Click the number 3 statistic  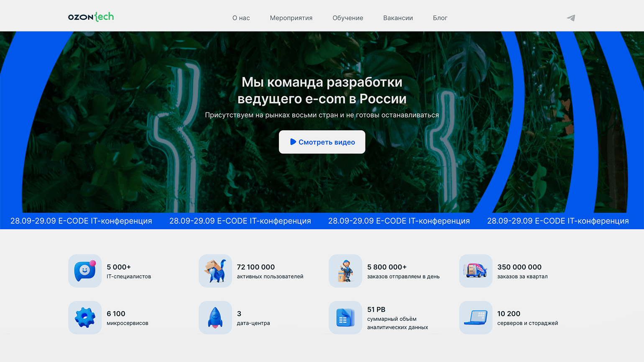pyautogui.click(x=239, y=314)
